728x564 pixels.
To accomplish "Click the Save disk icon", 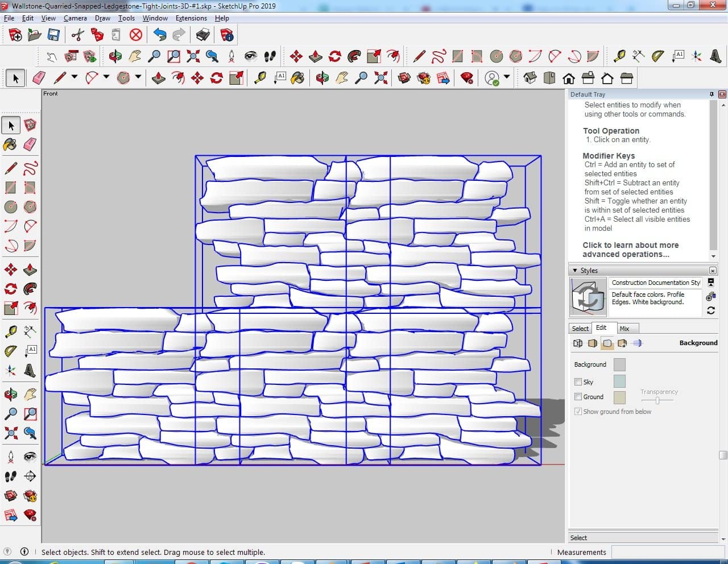I will (53, 35).
